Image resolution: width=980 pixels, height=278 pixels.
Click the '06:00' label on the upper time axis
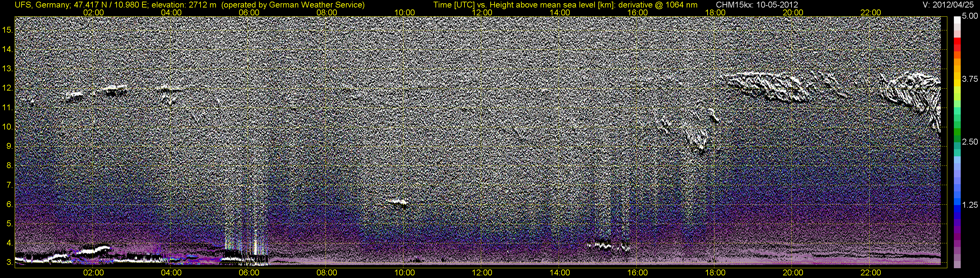(x=249, y=12)
